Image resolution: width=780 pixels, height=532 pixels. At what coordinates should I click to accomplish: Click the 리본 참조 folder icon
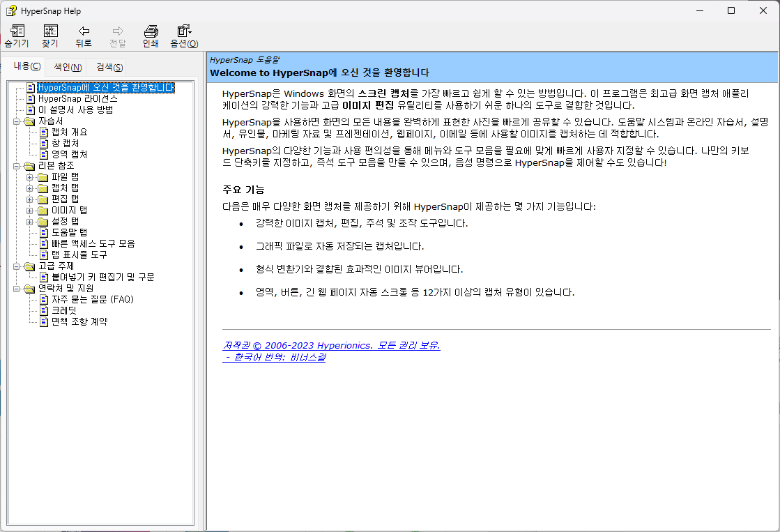(30, 166)
